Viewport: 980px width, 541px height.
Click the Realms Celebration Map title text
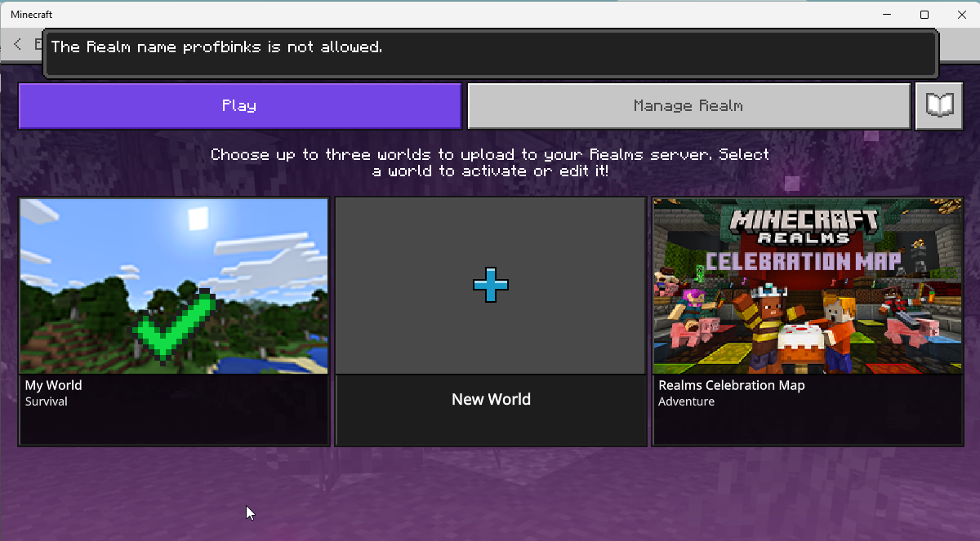point(731,385)
